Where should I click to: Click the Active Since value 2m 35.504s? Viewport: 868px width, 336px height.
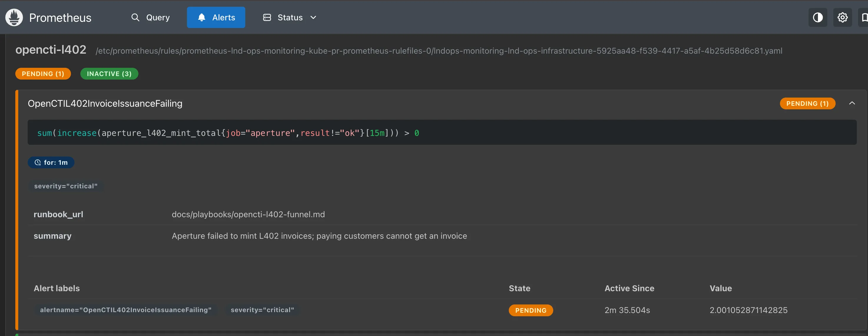tap(627, 310)
